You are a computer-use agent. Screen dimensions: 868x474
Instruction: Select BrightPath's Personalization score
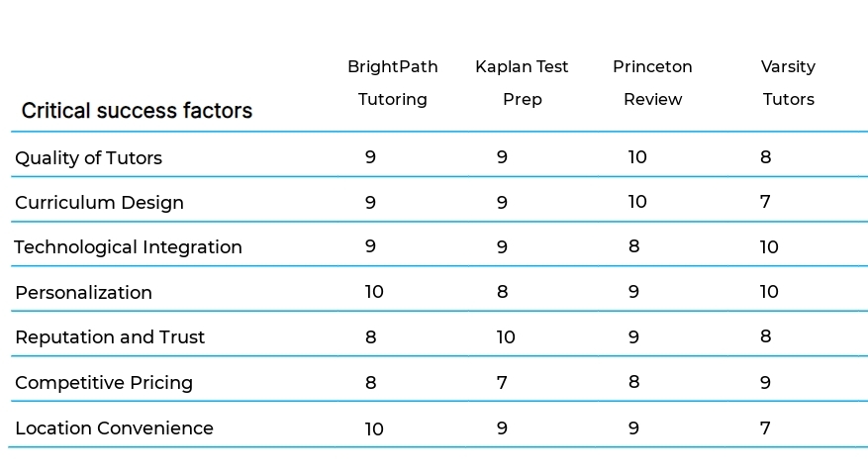374,292
